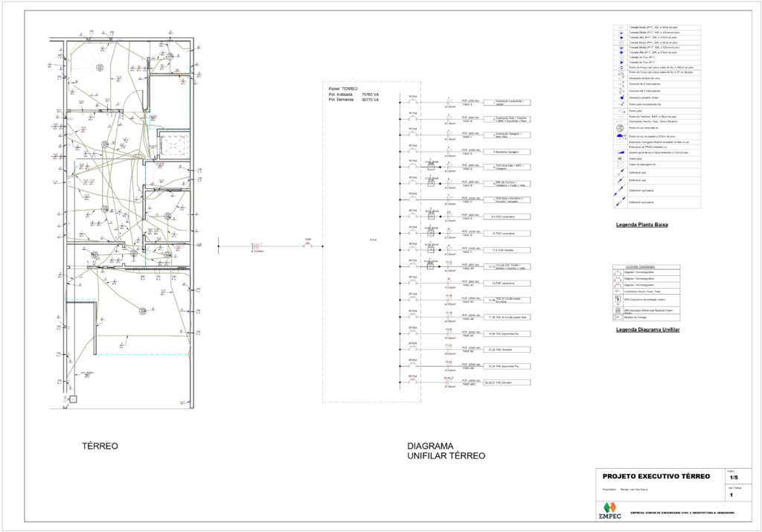The image size is (762, 532).
Task: Click the wall light point icon in legend
Action: [x=620, y=136]
